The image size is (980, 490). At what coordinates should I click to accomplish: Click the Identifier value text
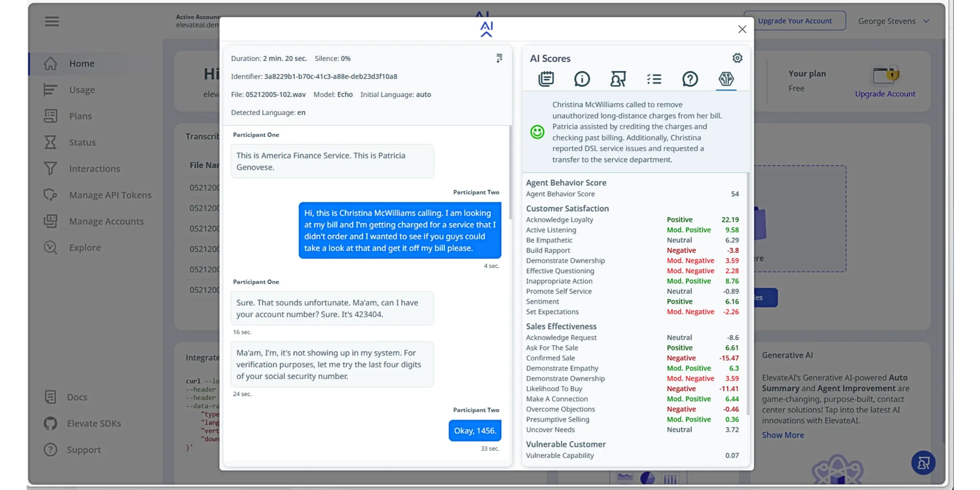[x=331, y=76]
